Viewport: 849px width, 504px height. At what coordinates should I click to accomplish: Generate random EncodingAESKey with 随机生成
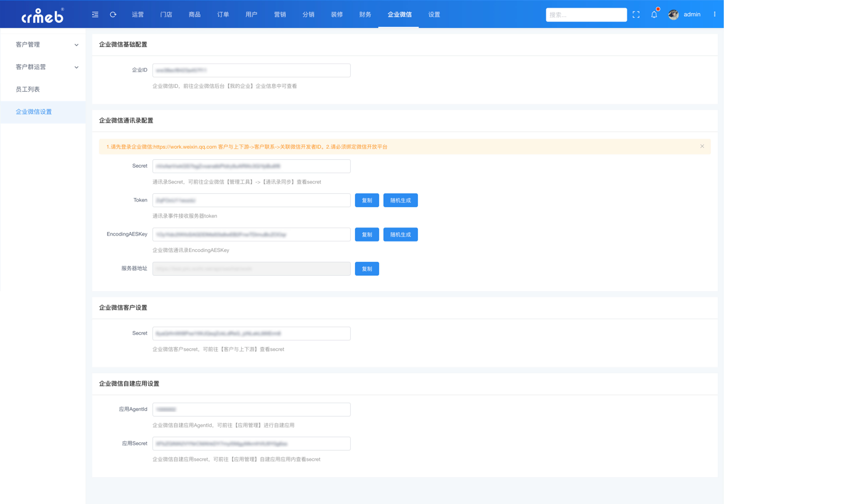(x=401, y=235)
